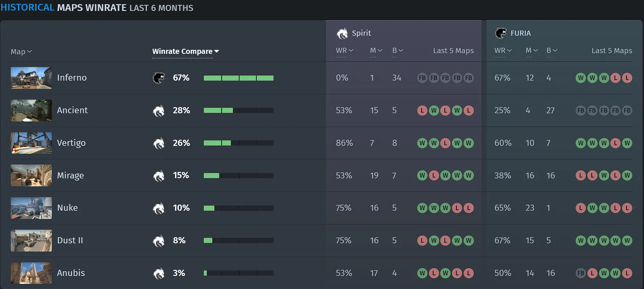Open the Vertigo map name link
Viewport: 644px width, 289px height.
click(x=71, y=143)
